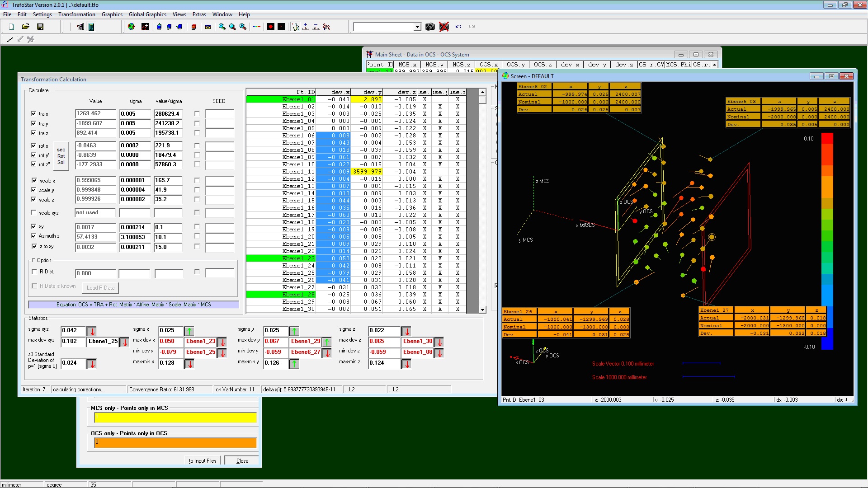Click the decrease vector scale minus icon
This screenshot has height=488, width=868.
(316, 27)
